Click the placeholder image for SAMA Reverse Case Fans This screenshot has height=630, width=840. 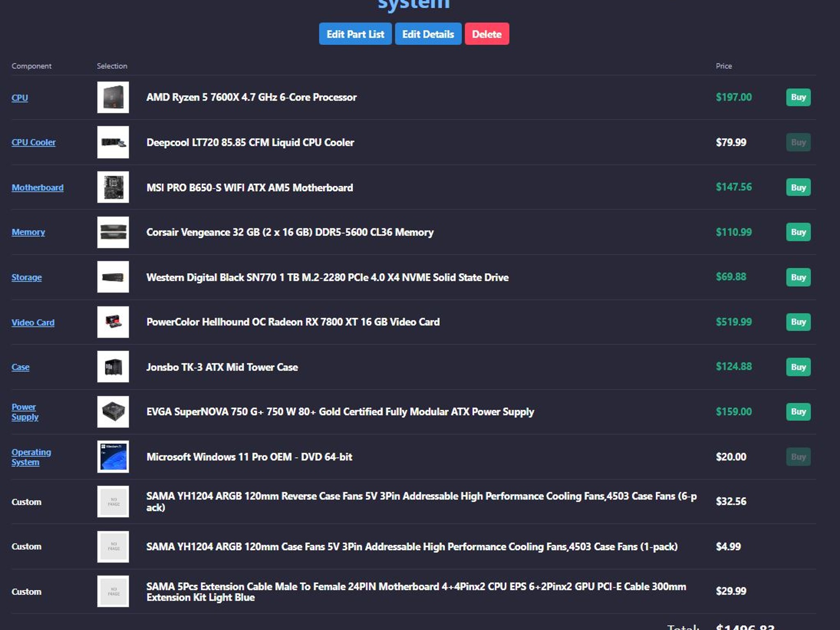coord(113,502)
